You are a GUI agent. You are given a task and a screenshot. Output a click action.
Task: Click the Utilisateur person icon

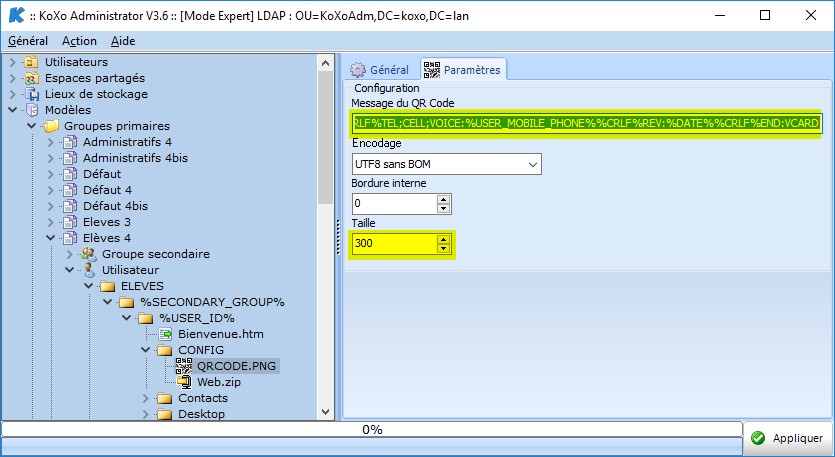[89, 270]
